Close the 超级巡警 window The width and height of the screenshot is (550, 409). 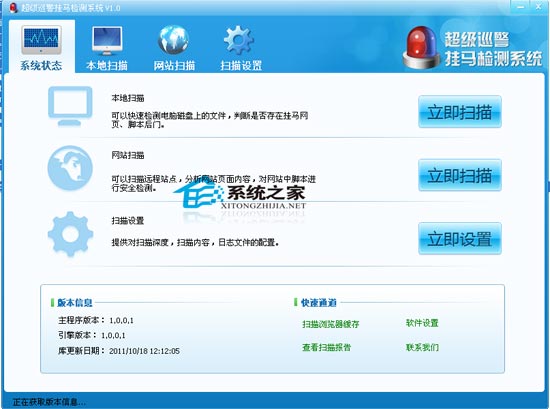click(538, 7)
